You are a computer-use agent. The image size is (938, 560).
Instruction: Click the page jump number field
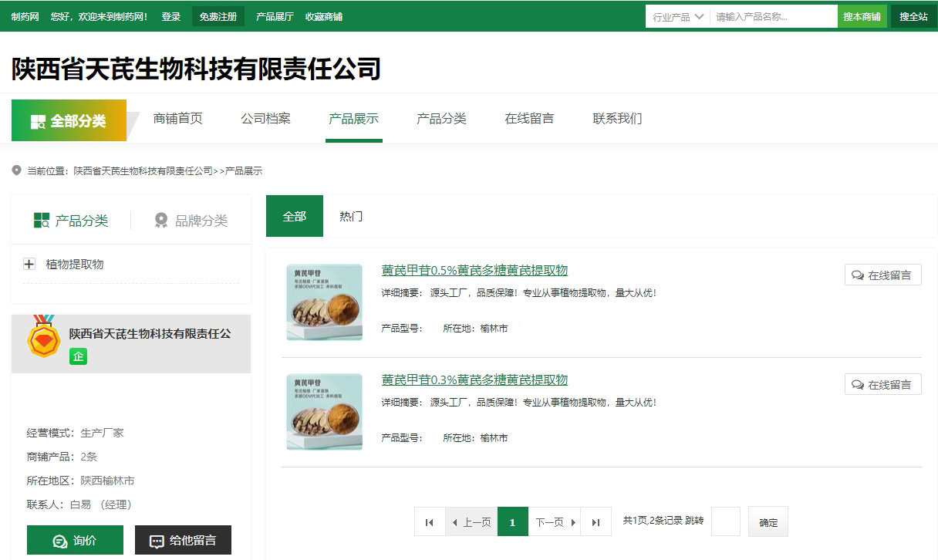point(725,522)
